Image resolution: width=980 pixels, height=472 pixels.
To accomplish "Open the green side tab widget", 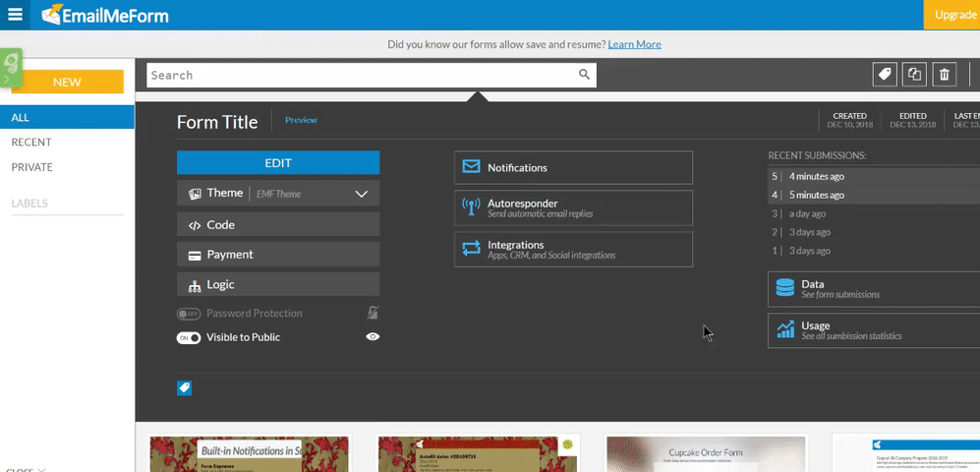I will coord(11,68).
